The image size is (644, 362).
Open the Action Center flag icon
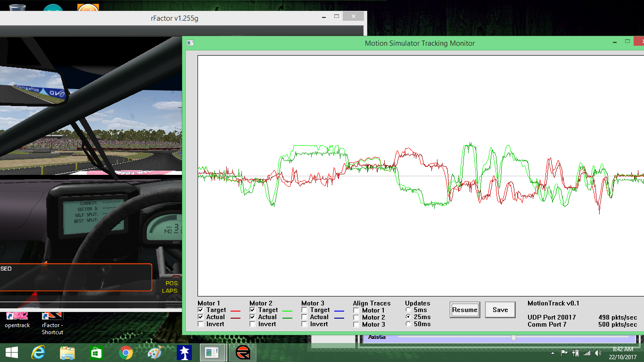click(x=564, y=353)
